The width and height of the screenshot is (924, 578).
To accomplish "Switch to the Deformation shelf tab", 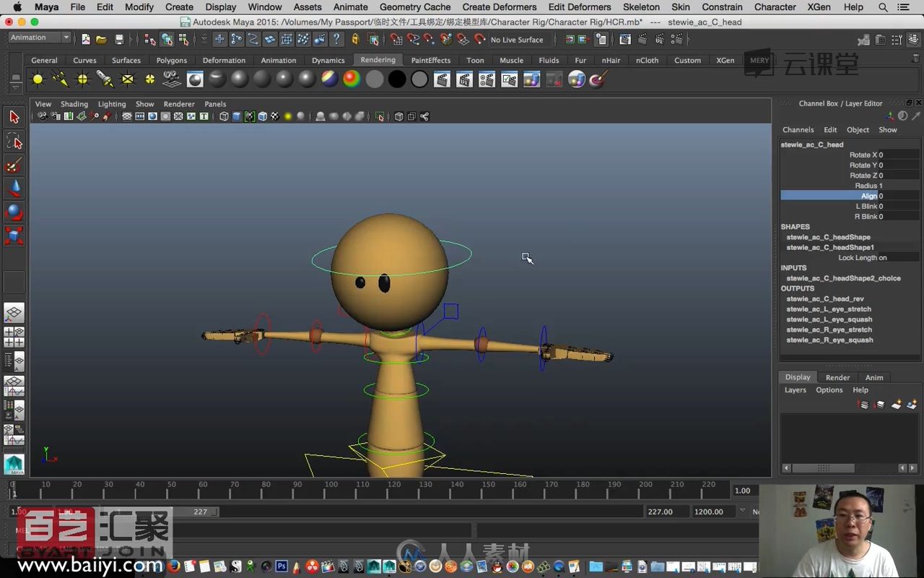I will pos(224,61).
